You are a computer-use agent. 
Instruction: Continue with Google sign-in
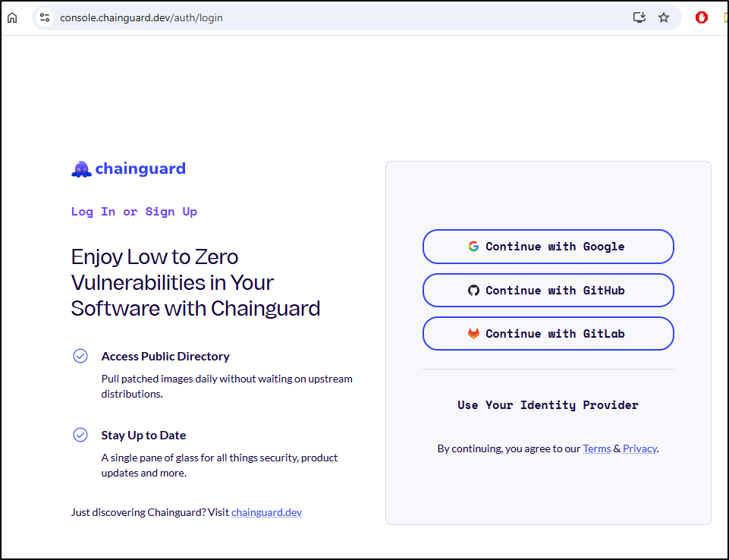pyautogui.click(x=548, y=247)
